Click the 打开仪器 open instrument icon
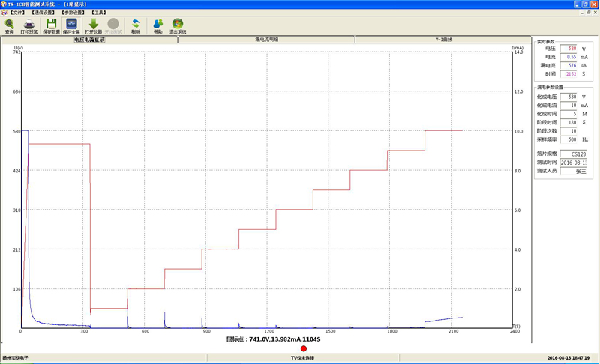Image resolution: width=600 pixels, height=364 pixels. (x=93, y=26)
